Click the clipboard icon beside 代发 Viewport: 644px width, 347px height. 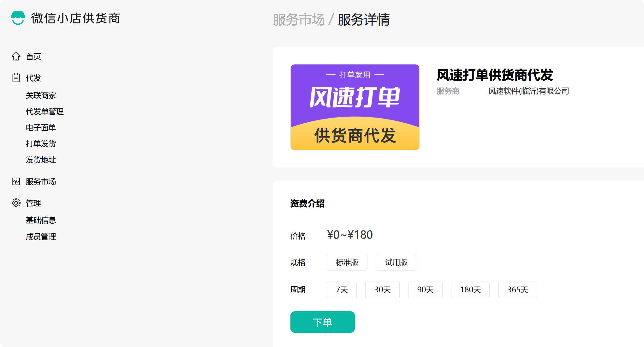coord(16,78)
